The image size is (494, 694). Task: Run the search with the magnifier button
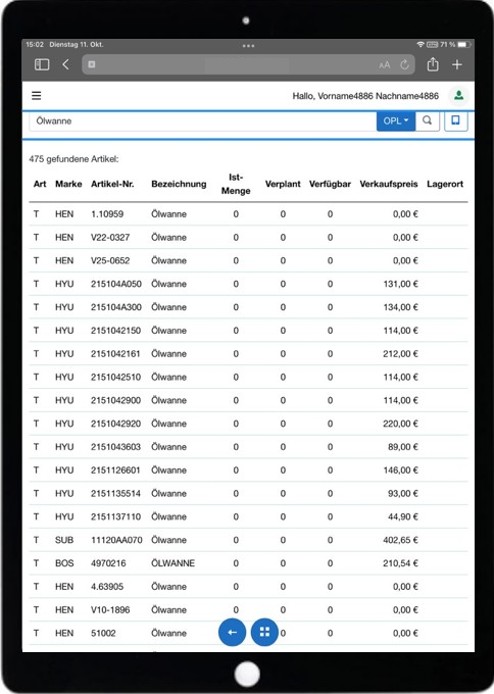coord(427,121)
